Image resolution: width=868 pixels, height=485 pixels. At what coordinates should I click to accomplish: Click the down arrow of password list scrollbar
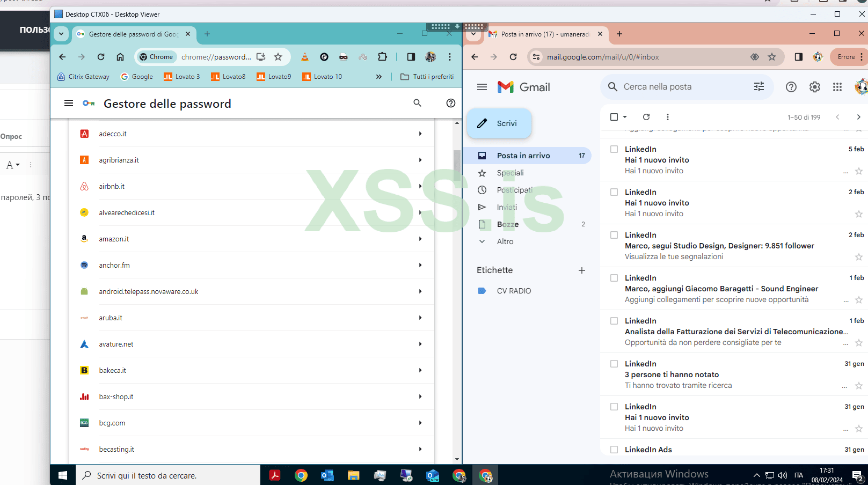click(457, 459)
